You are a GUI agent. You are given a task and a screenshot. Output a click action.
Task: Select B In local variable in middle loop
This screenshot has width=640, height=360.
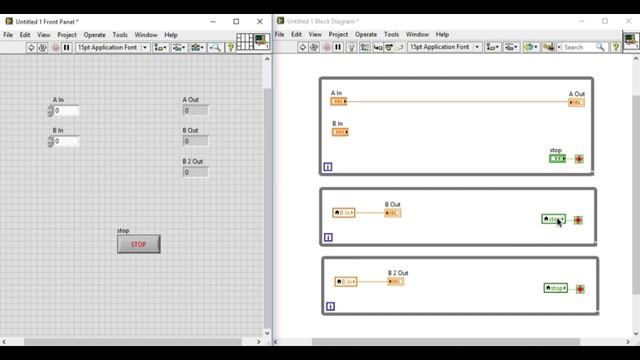[344, 213]
